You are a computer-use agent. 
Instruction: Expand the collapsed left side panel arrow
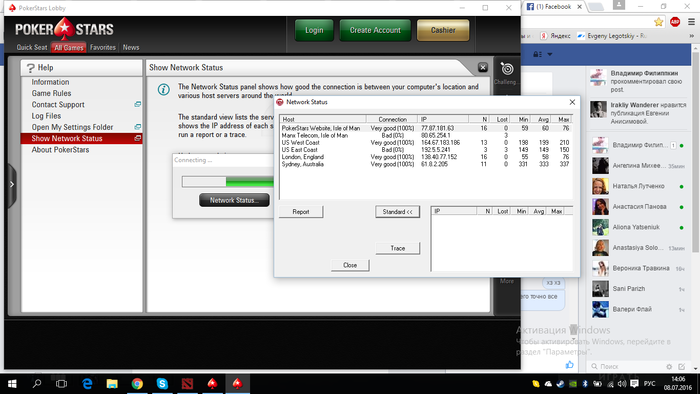pos(12,185)
